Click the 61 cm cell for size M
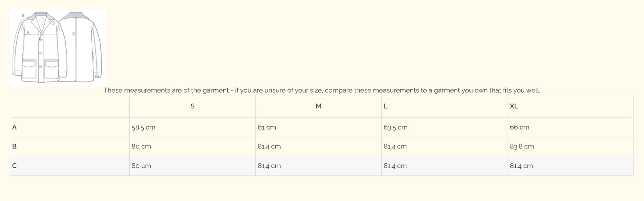 (267, 127)
